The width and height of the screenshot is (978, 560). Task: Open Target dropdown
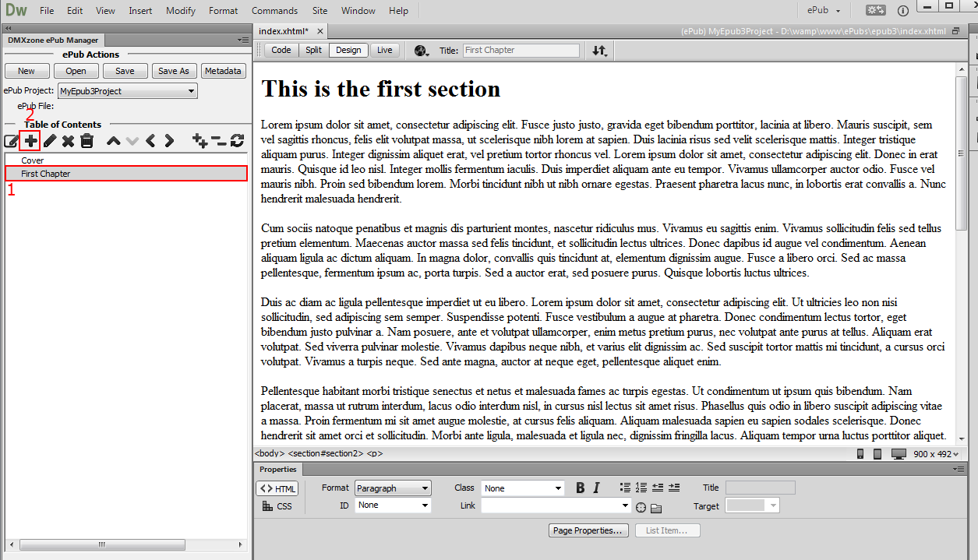752,505
